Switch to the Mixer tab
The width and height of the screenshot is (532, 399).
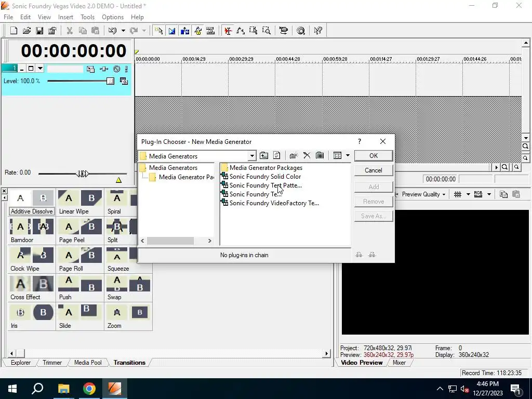point(399,363)
